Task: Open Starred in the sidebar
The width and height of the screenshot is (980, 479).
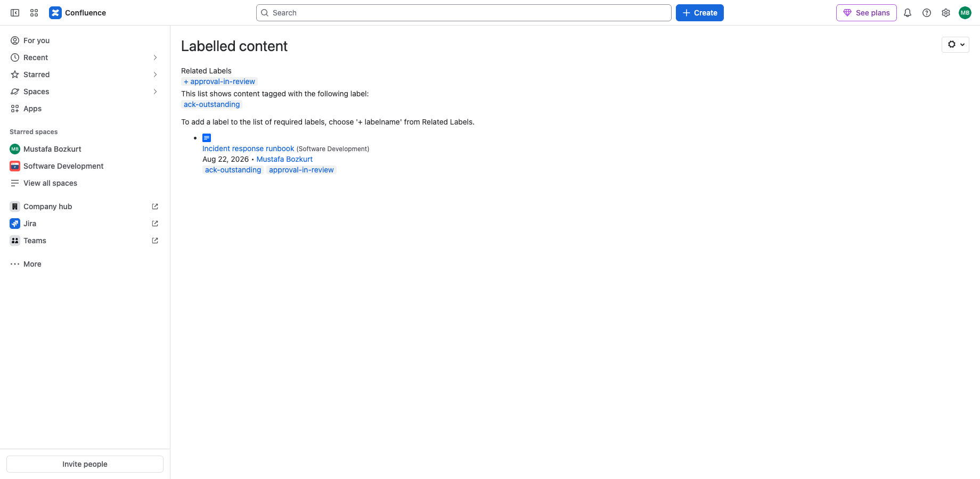Action: [x=85, y=75]
